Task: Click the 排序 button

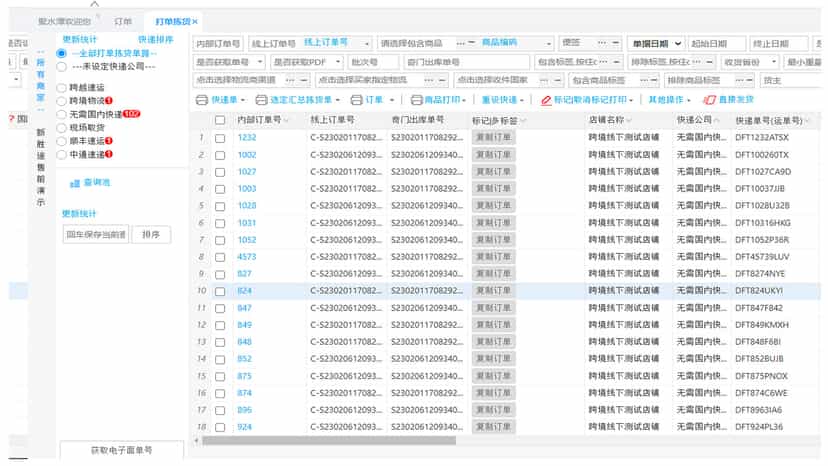Action: coord(151,235)
